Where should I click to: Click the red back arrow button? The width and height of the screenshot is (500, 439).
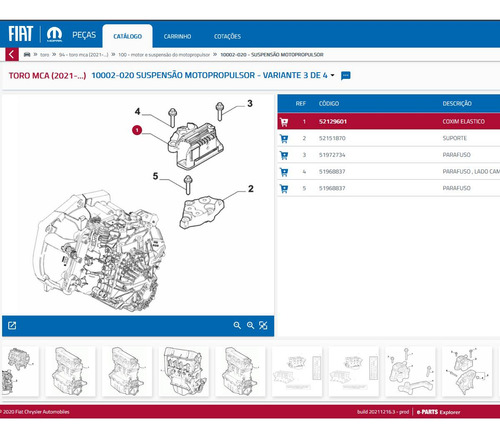[12, 54]
